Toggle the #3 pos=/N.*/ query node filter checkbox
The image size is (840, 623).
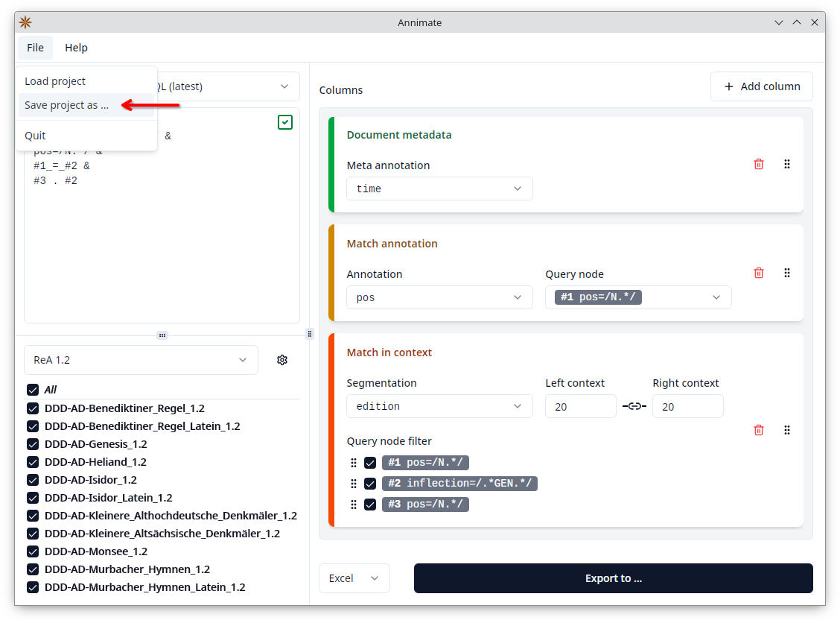click(370, 505)
